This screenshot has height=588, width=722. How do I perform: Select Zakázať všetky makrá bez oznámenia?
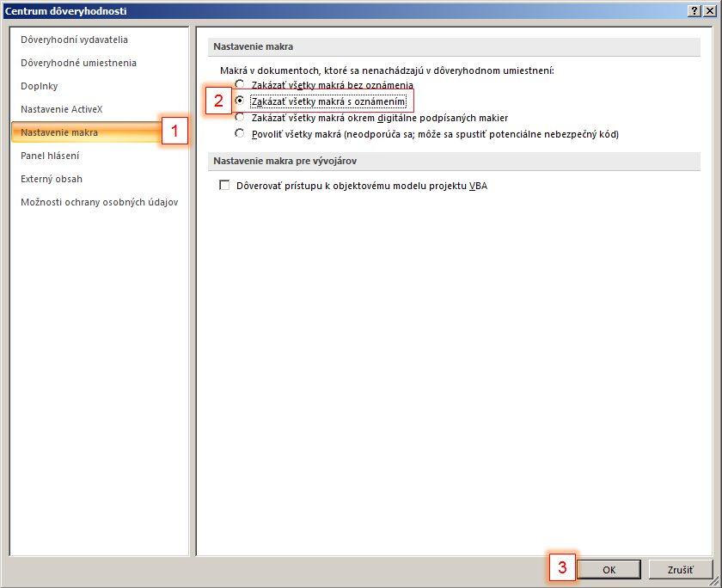240,85
